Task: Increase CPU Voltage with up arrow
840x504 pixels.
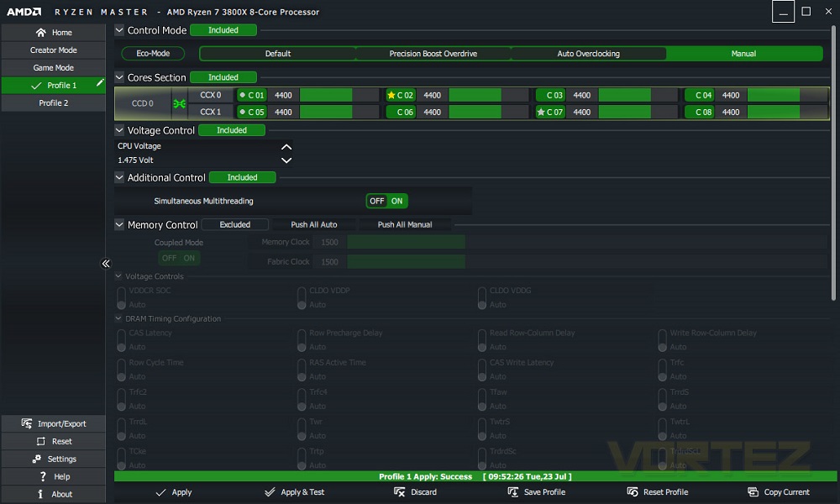Action: 286,147
